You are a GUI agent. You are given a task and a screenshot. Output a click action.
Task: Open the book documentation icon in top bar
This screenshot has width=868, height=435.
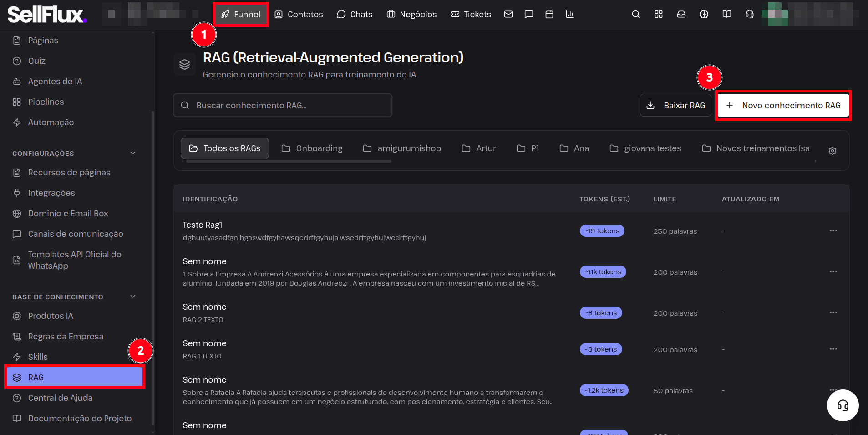point(727,14)
